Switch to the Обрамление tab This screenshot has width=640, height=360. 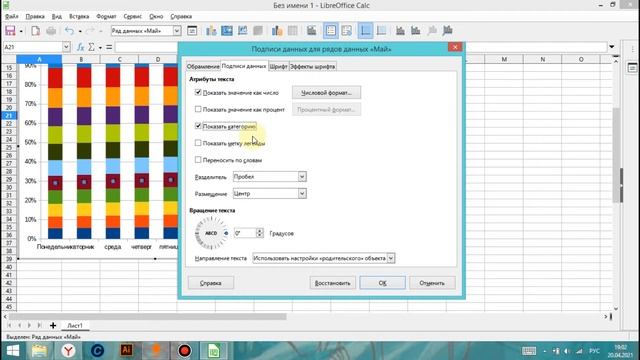[203, 66]
